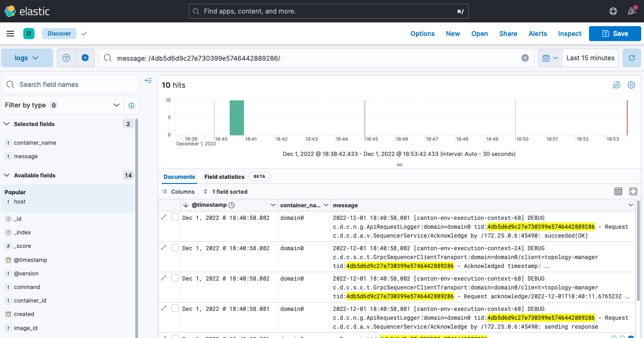Open the filter options icon
644x338 pixels.
(x=66, y=57)
